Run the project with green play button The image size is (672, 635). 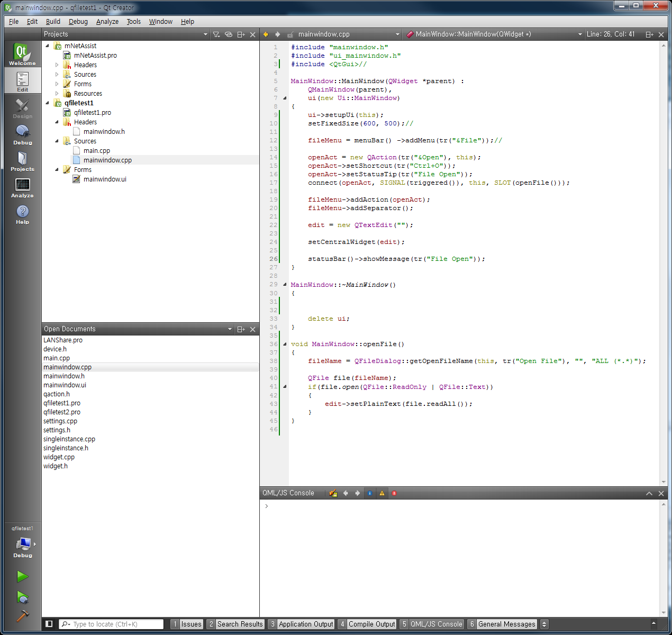(22, 576)
